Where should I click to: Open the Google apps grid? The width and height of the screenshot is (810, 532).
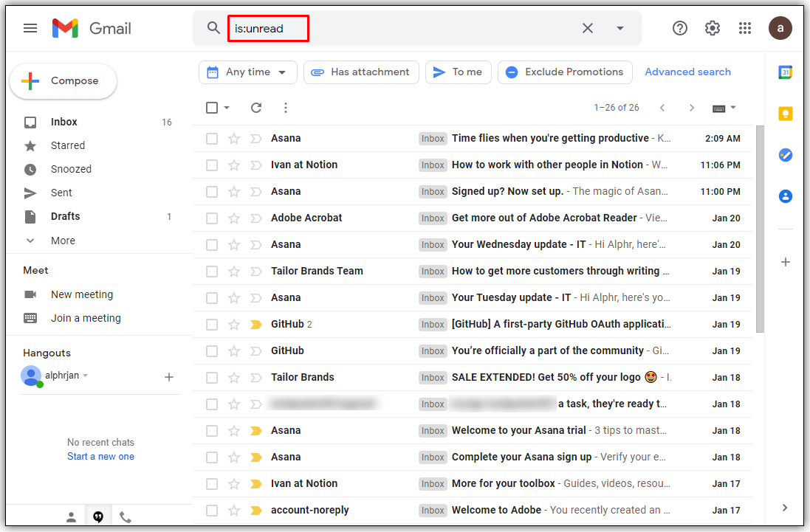tap(745, 27)
